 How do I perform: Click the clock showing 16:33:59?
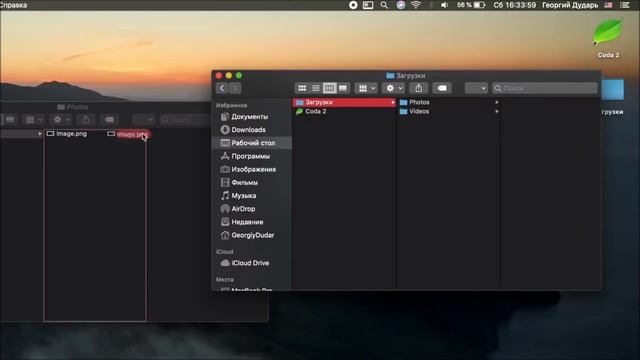point(514,5)
